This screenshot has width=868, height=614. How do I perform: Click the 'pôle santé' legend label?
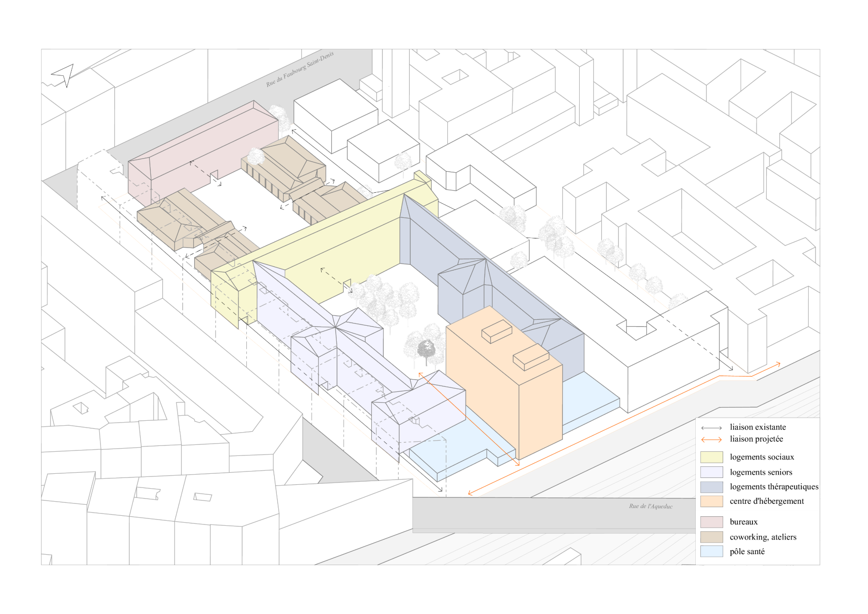747,551
